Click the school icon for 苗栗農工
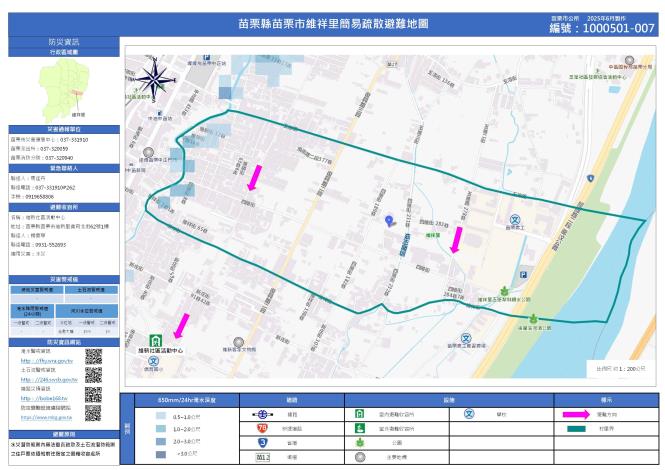This screenshot has width=665, height=470. [x=516, y=220]
